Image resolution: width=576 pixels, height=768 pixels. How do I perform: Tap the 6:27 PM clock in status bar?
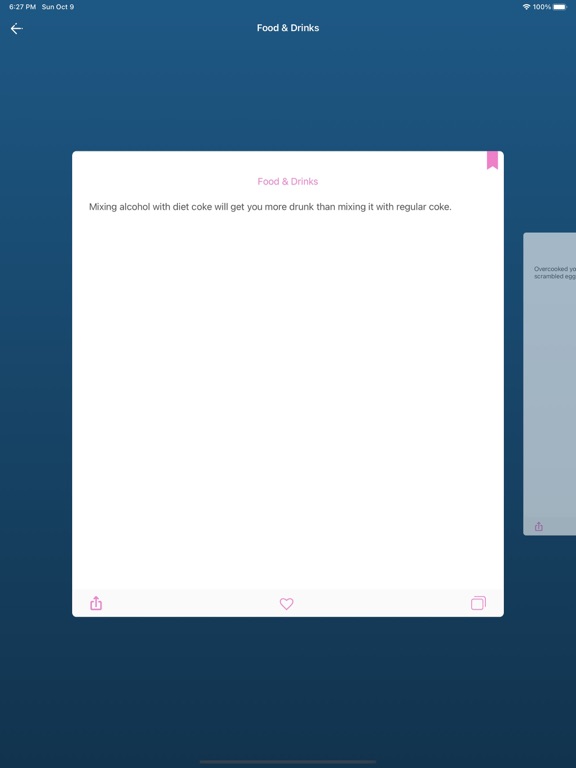point(23,7)
